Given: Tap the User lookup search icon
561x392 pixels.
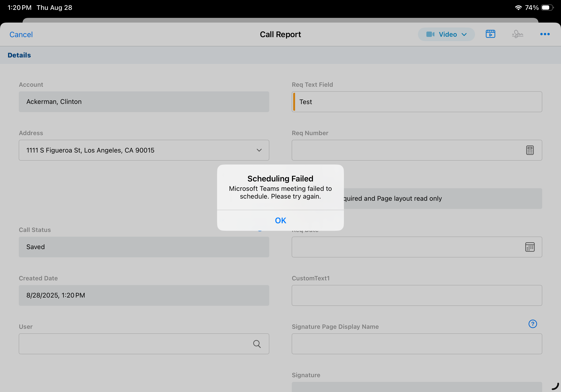Looking at the screenshot, I should coord(257,344).
